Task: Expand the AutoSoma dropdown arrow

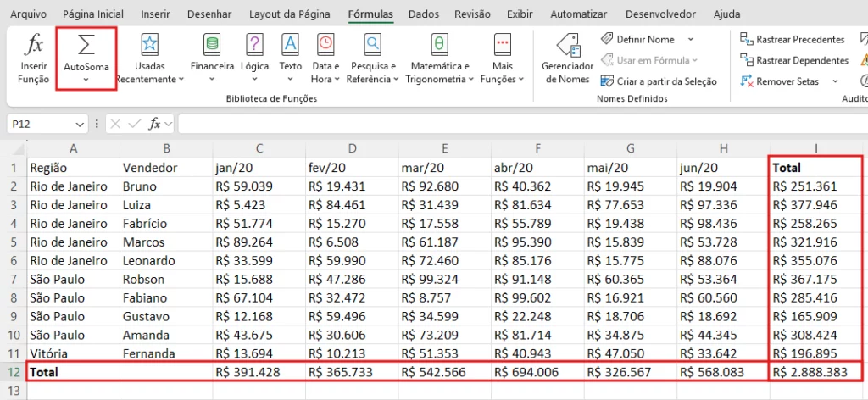Action: click(x=86, y=79)
